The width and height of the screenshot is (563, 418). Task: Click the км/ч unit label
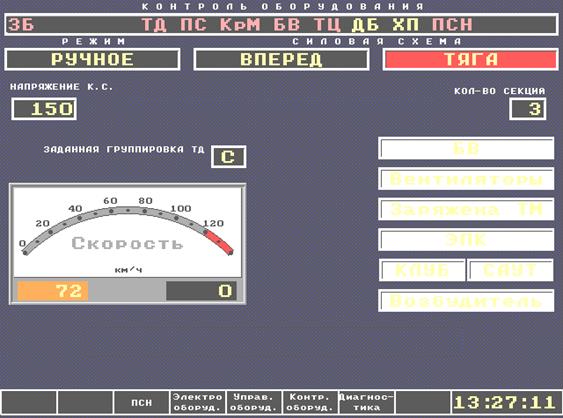(129, 269)
